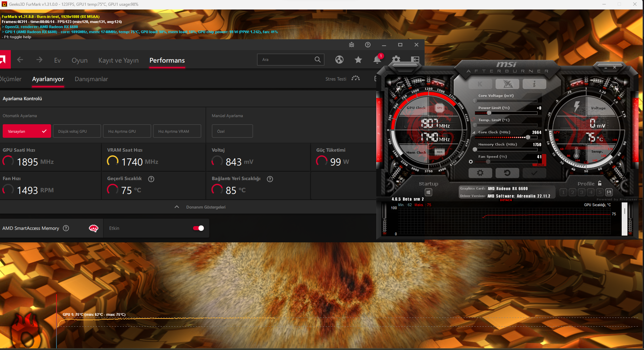
Task: Select the Varsayılan automatic tuning preset
Action: [x=27, y=131]
